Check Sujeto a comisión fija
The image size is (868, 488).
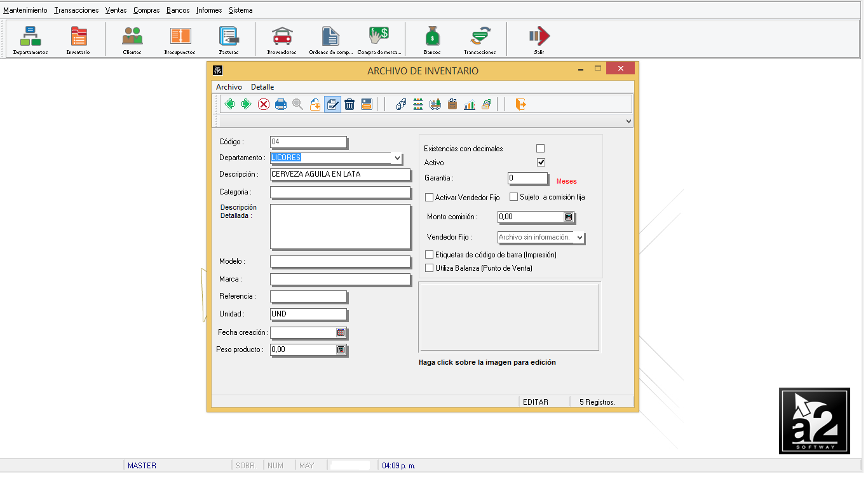514,197
